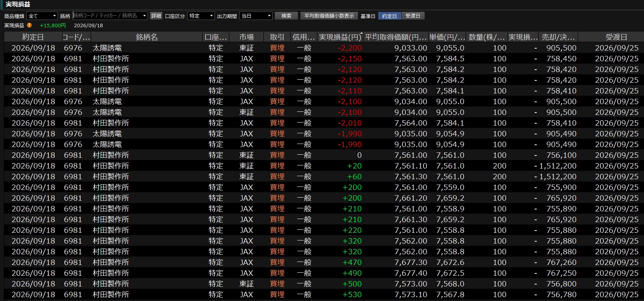Select the row with zero 実現損益
The width and height of the screenshot is (644, 301).
324,155
